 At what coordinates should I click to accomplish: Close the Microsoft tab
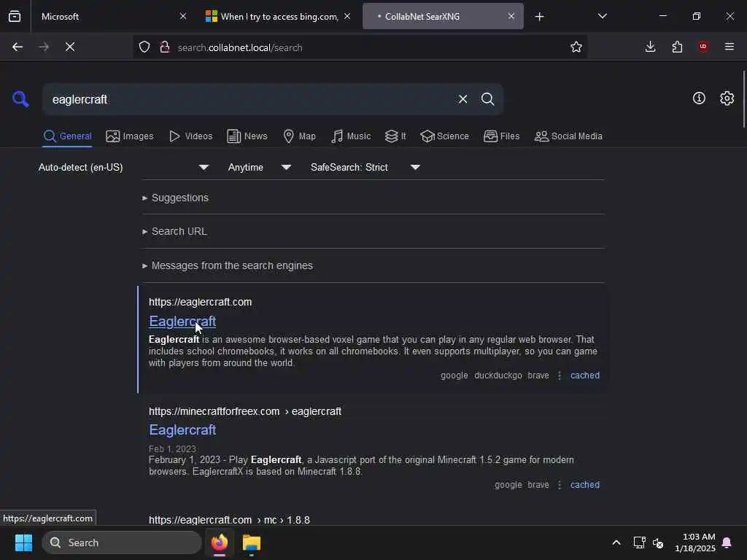[x=183, y=16]
